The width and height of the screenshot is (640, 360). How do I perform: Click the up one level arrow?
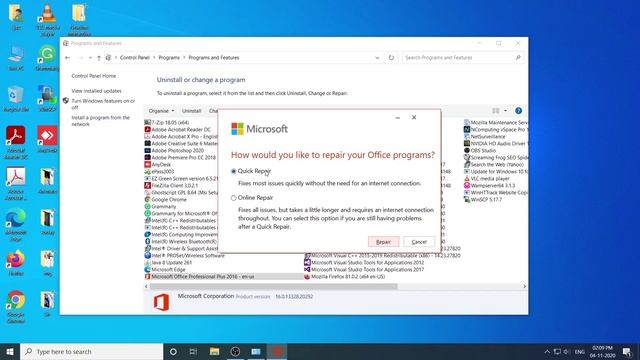99,58
